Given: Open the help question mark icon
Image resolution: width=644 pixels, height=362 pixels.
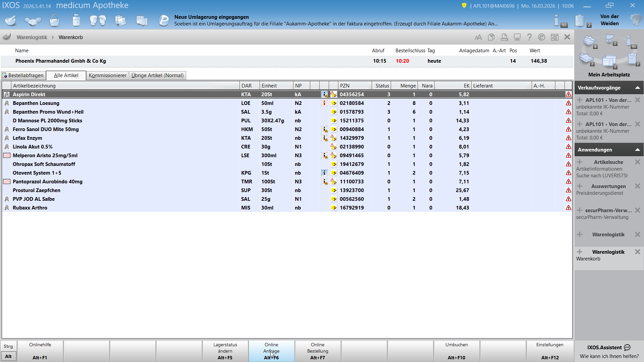Looking at the screenshot, I should pyautogui.click(x=529, y=37).
